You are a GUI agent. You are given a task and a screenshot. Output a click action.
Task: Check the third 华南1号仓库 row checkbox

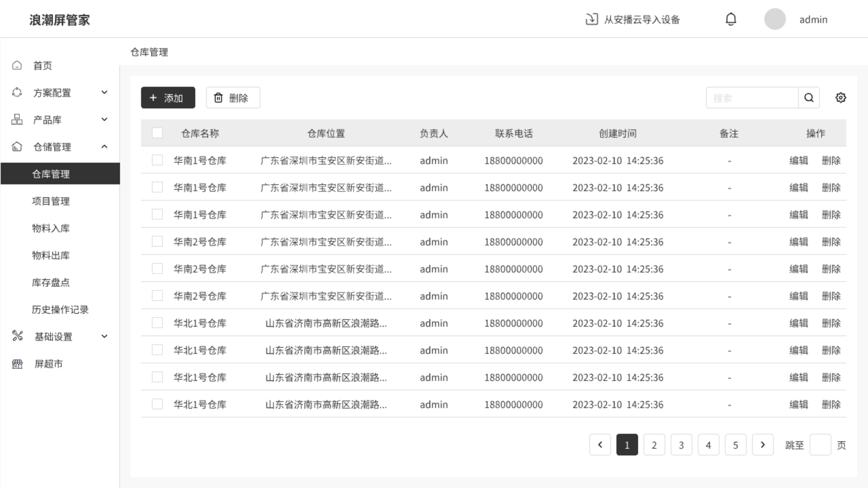pyautogui.click(x=157, y=214)
